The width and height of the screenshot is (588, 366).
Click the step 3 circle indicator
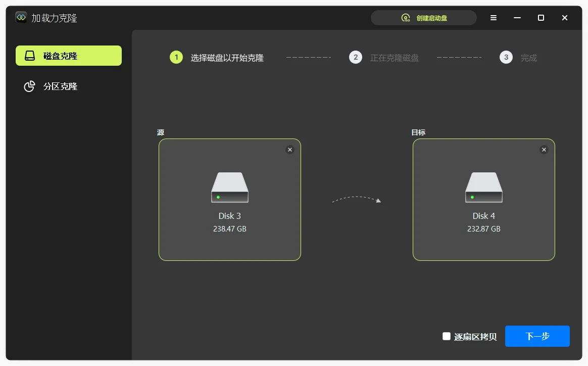(506, 57)
